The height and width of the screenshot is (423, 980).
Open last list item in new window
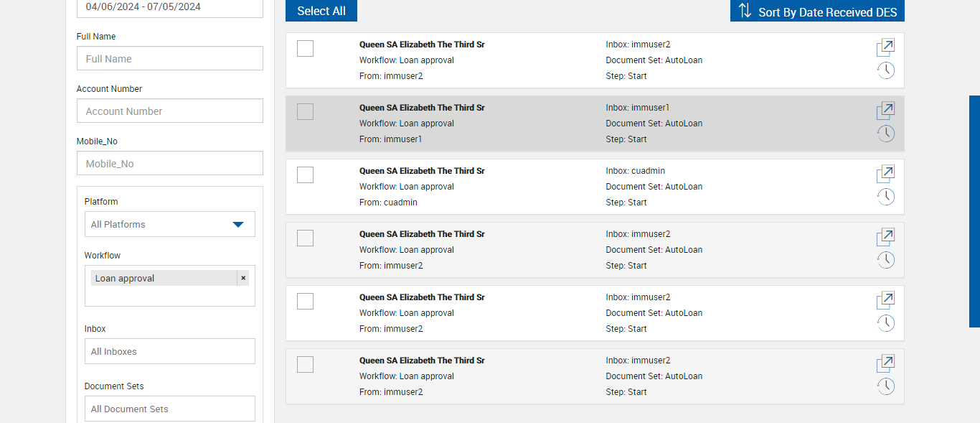885,364
